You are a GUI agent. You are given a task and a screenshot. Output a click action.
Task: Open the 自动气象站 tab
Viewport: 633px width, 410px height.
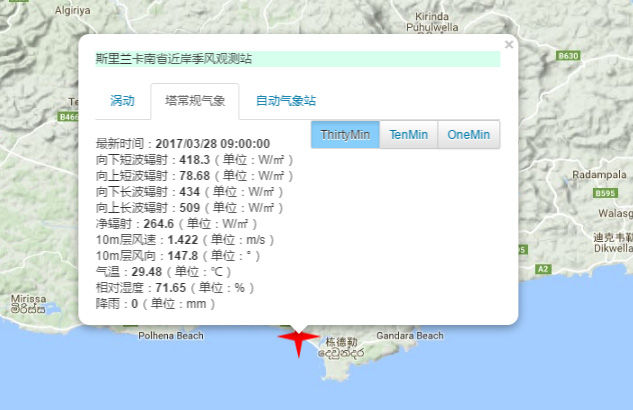(x=286, y=101)
